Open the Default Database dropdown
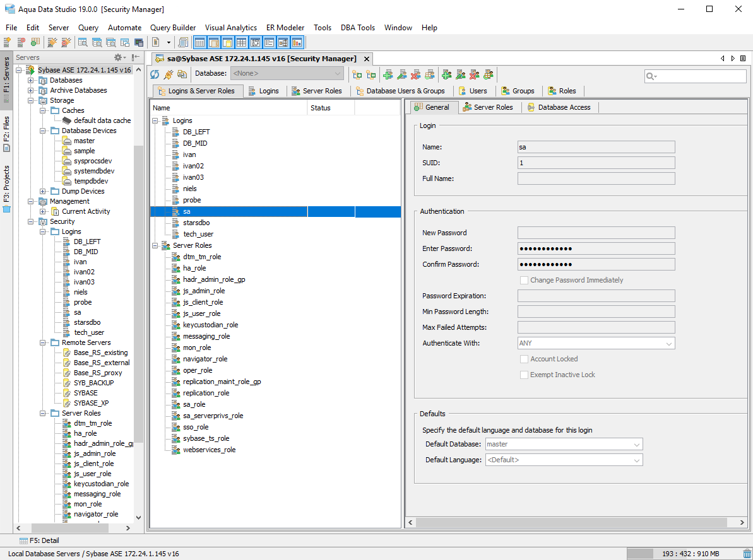753x560 pixels. [564, 445]
